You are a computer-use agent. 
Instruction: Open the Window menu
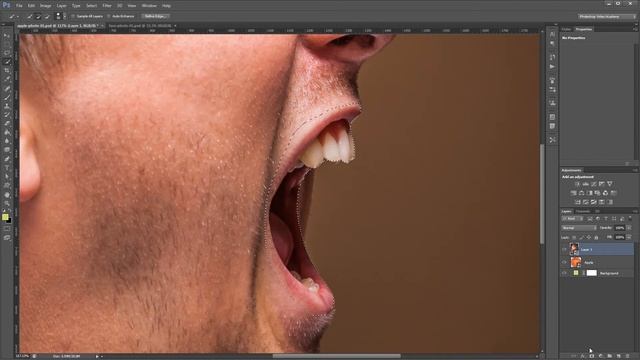point(149,6)
